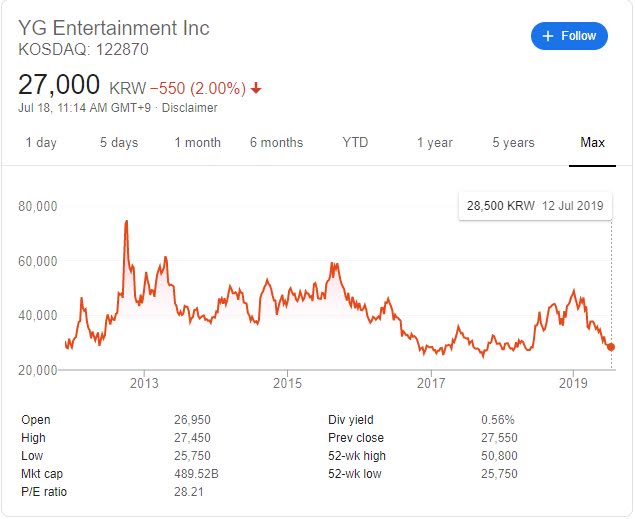
Task: Click the Jul 18, 11:14 AM timestamp
Action: point(84,108)
